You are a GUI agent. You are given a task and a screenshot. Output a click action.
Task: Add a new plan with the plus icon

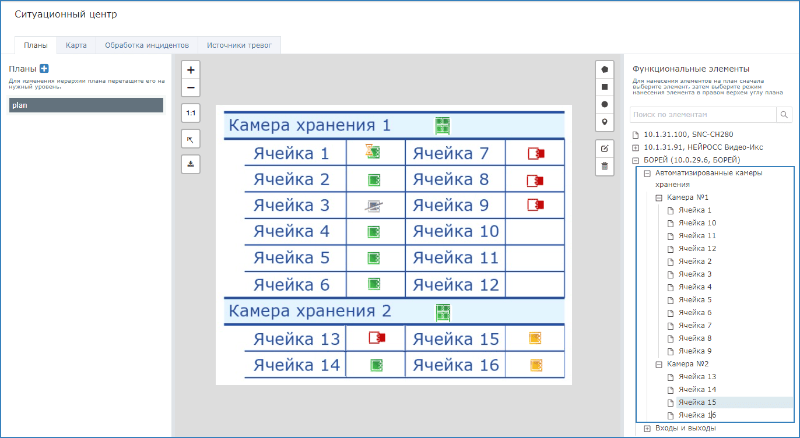coord(44,68)
